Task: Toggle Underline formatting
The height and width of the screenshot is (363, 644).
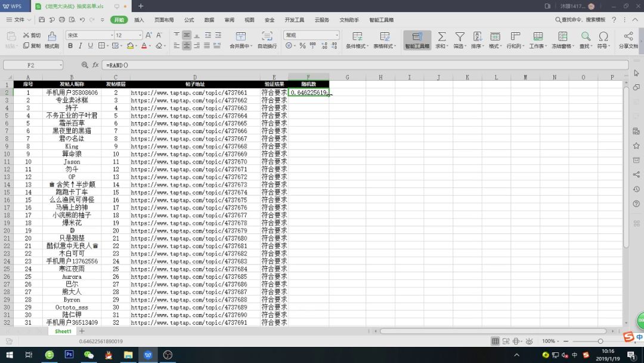Action: click(x=90, y=45)
